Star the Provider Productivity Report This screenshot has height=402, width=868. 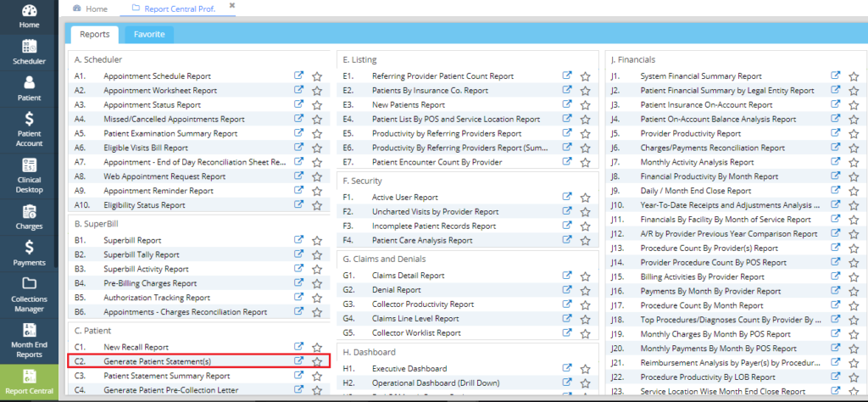tap(853, 134)
